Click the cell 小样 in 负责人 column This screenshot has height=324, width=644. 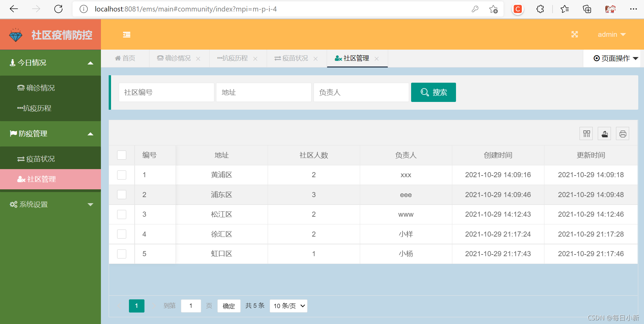click(x=406, y=234)
